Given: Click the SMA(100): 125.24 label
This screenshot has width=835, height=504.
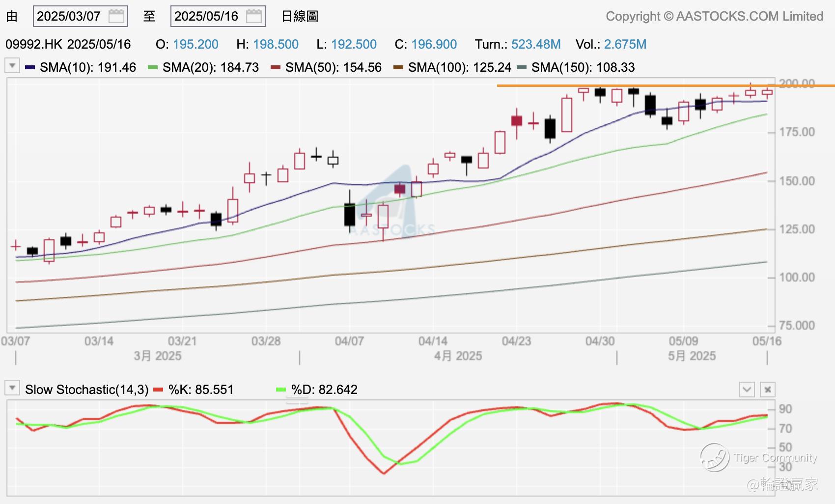Looking at the screenshot, I should pyautogui.click(x=460, y=67).
